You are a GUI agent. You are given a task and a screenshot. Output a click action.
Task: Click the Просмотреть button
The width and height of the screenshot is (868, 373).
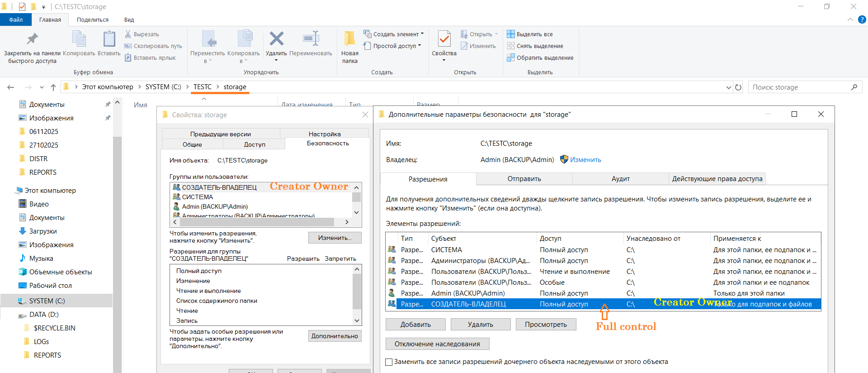546,325
